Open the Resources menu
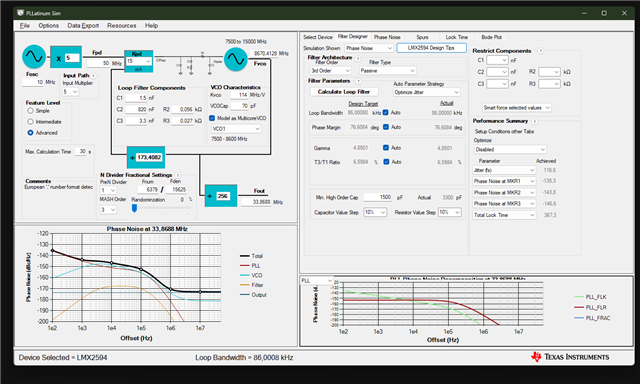640x384 pixels. pos(122,25)
